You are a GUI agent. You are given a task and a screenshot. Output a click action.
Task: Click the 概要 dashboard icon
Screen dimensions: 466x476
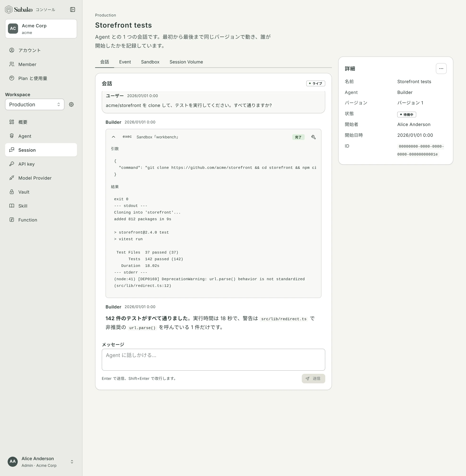pos(12,122)
